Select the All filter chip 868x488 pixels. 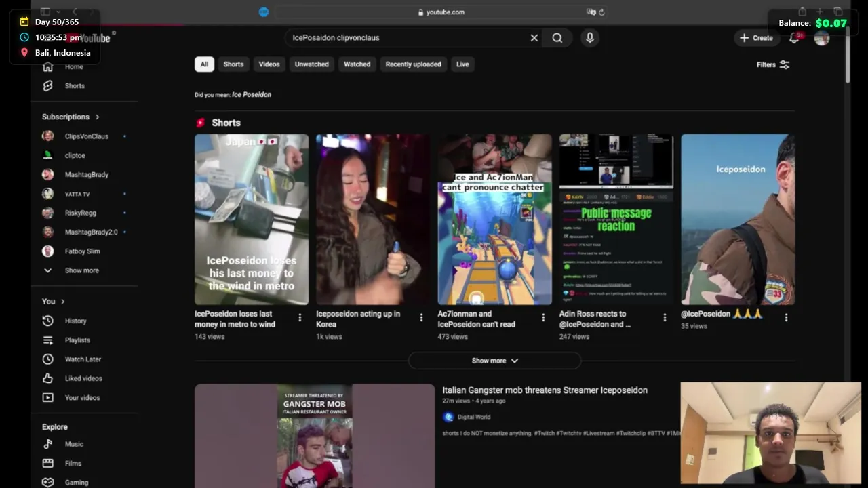point(204,64)
